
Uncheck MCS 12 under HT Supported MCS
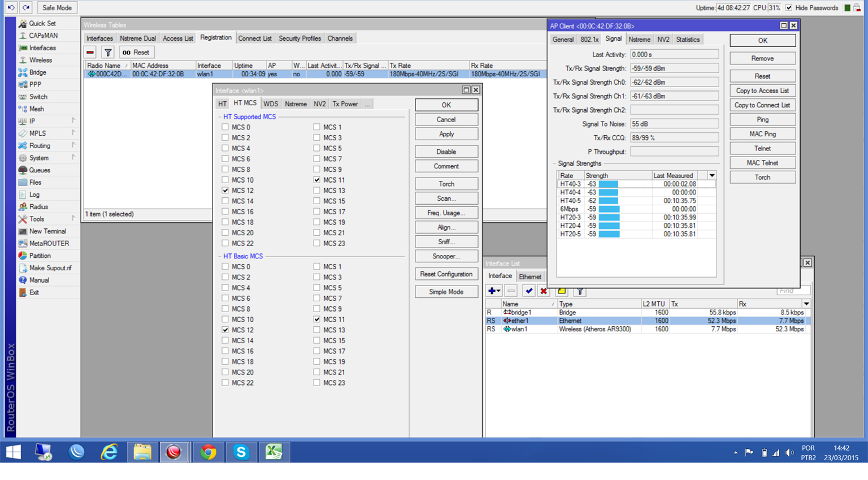[225, 191]
